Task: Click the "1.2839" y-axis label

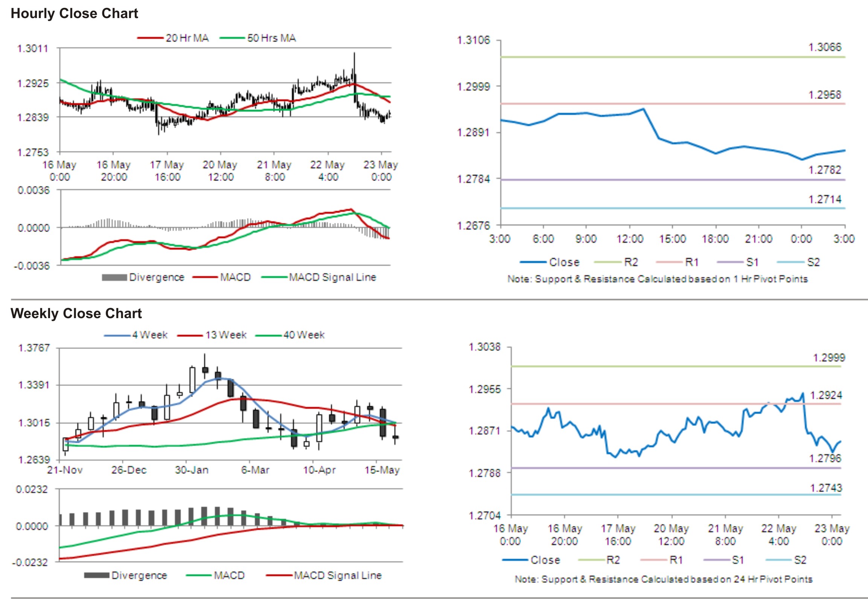Action: (33, 117)
